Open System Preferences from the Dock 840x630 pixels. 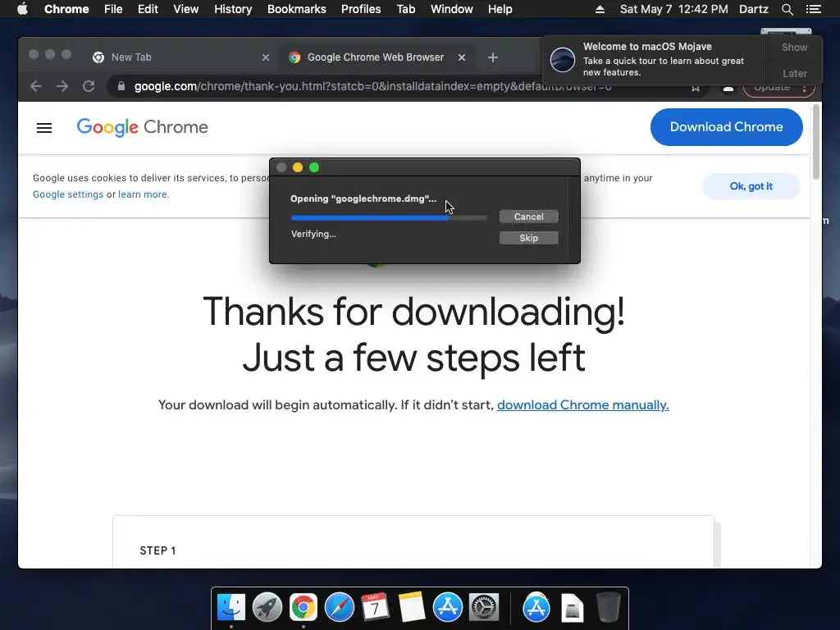pos(484,608)
